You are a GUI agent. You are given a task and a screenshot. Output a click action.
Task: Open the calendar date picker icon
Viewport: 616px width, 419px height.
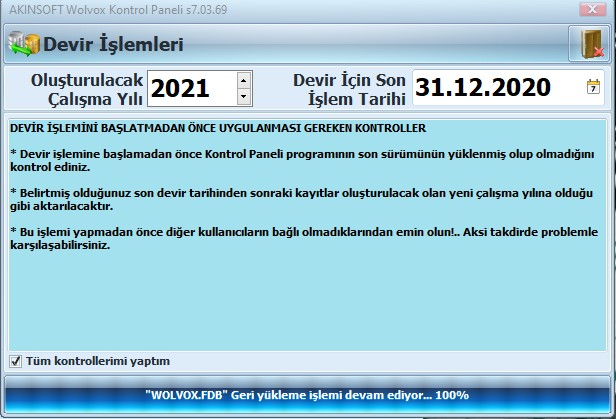pos(593,87)
